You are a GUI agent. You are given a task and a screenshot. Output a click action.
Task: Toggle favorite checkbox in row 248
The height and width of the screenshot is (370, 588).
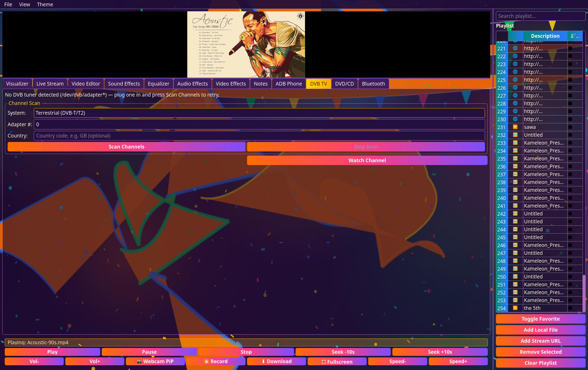pos(570,261)
